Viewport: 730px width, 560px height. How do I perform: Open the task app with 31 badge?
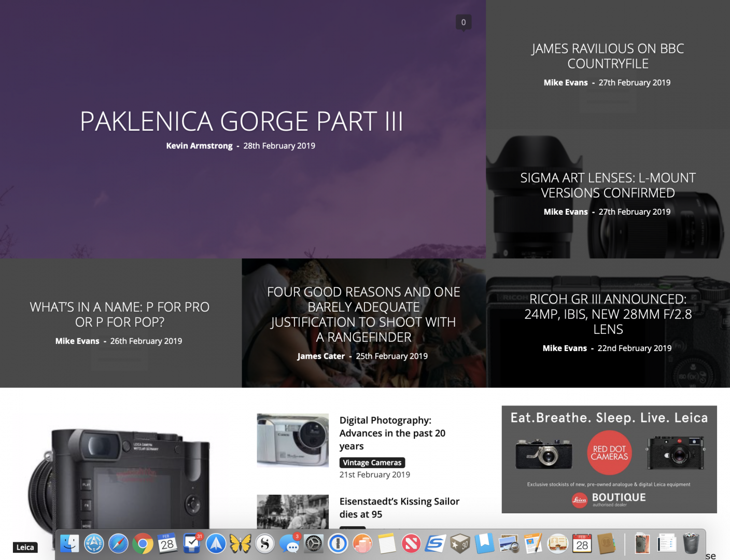(x=192, y=543)
